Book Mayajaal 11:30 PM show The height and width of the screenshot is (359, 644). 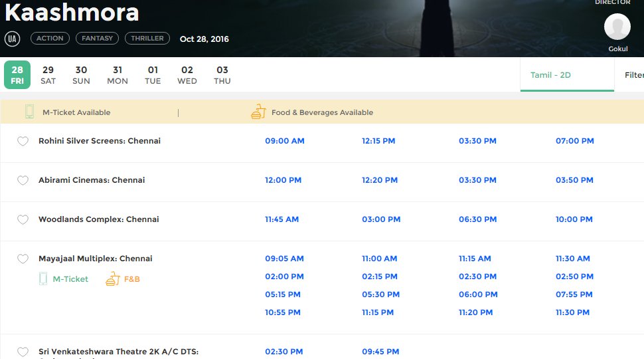coord(572,312)
